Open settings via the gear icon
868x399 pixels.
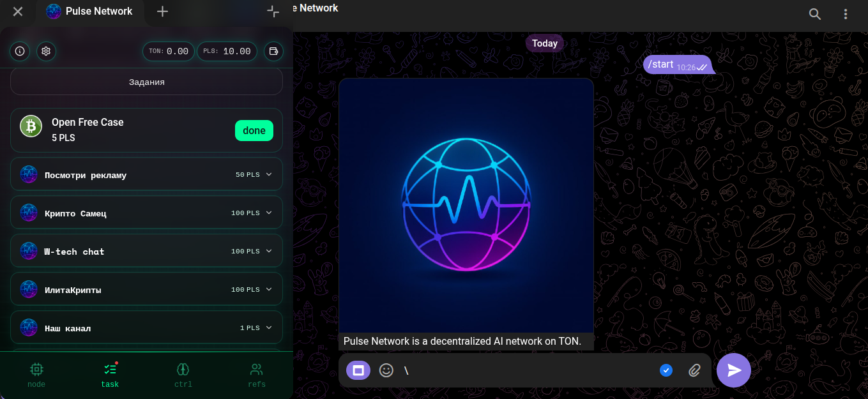46,51
